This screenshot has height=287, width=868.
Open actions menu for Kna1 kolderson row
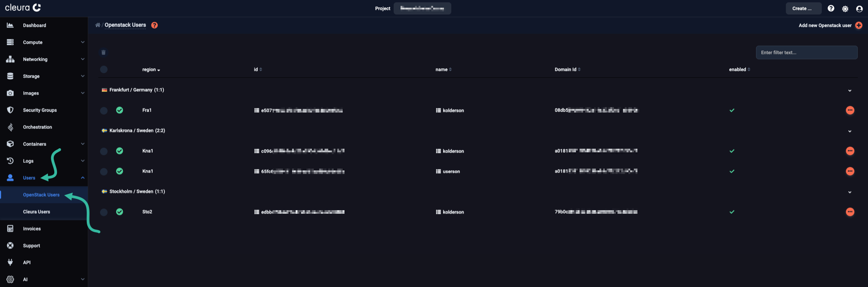(850, 151)
